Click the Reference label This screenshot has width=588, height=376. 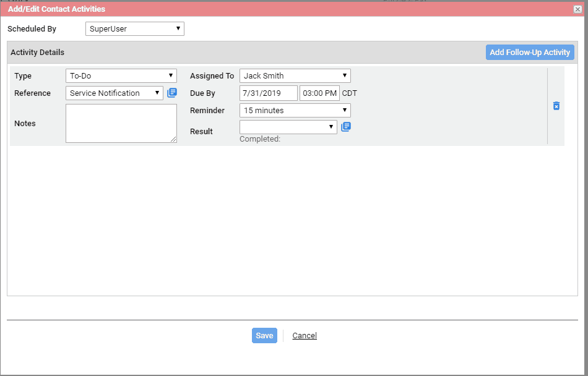[x=32, y=93]
